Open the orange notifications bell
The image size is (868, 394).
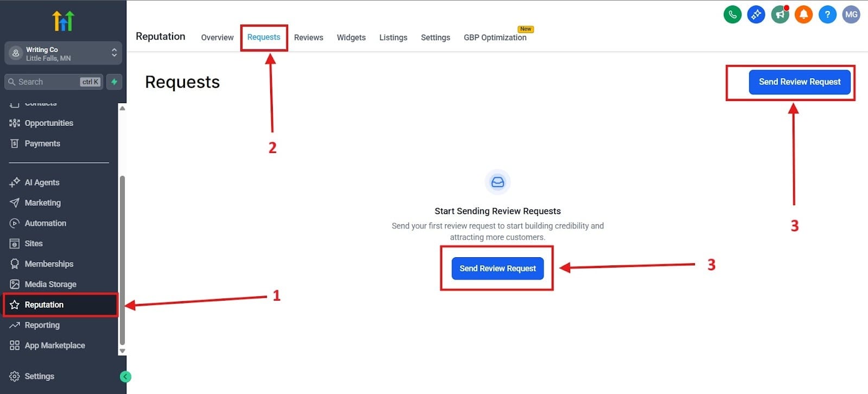[803, 15]
